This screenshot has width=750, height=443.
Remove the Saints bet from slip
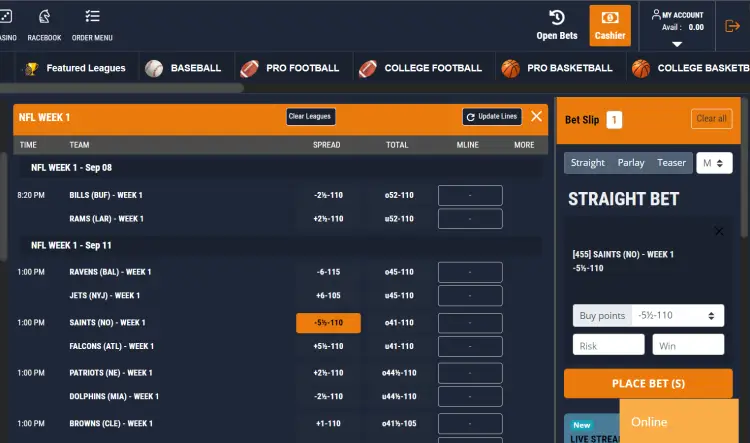point(719,231)
